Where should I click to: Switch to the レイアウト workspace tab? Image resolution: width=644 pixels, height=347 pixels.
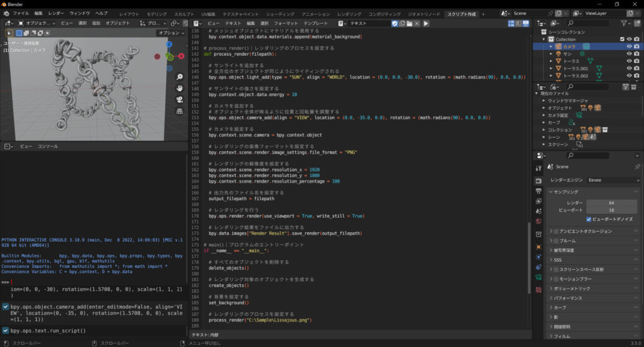(x=129, y=14)
